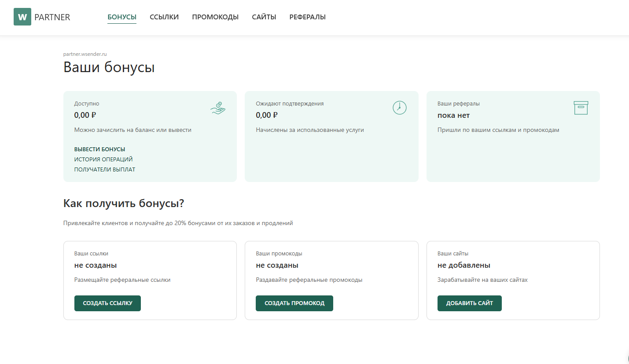Screen dimensions: 629x364
Task: Click Размещайте реферальные ссылки text
Action: click(x=122, y=280)
